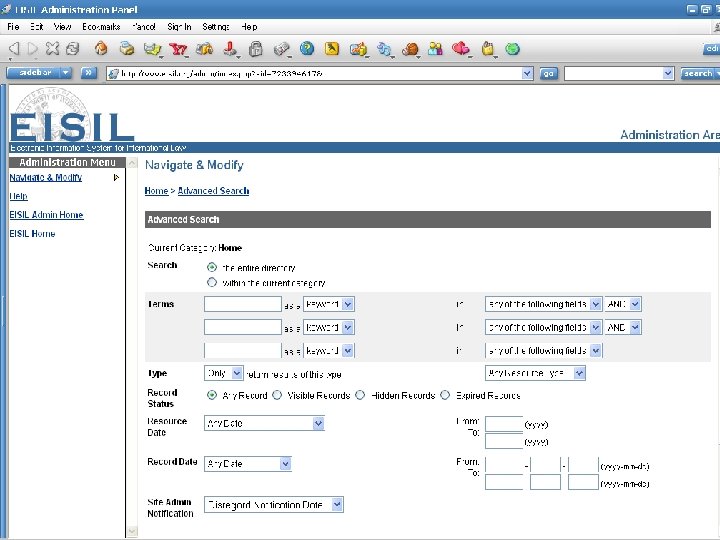The image size is (720, 540).
Task: Open first 'any of the following fields' dropdown
Action: [x=543, y=304]
